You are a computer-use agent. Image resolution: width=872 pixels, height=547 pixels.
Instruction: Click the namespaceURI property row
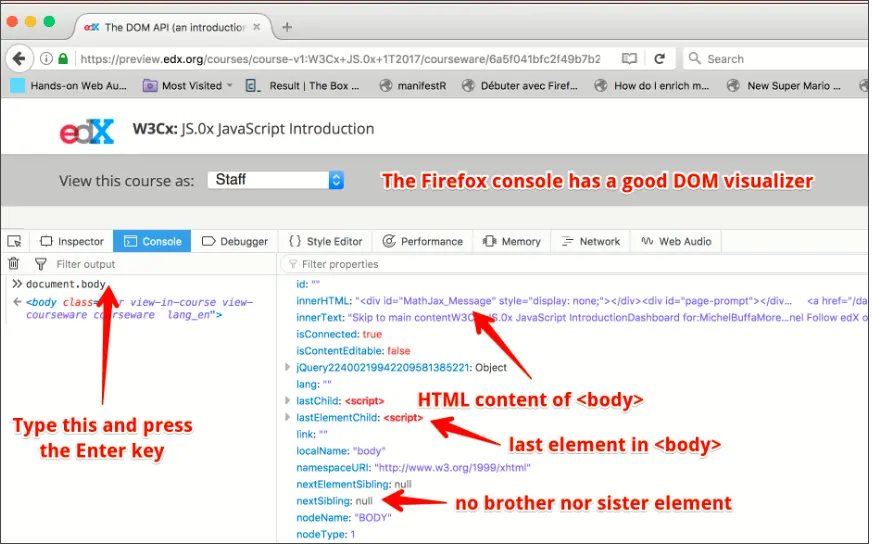(413, 468)
